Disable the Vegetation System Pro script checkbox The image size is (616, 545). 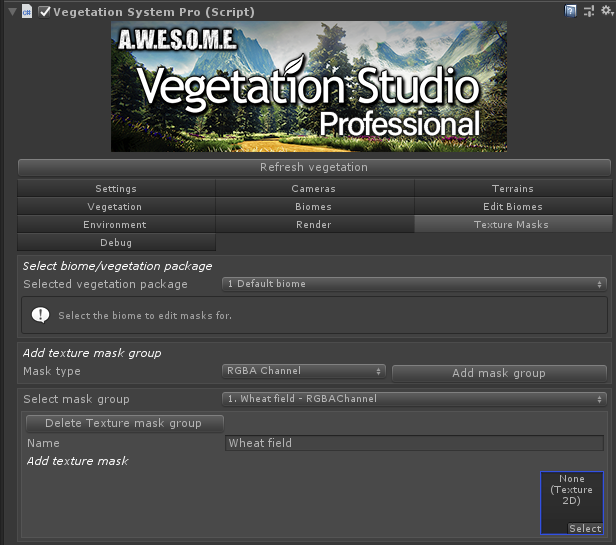pos(44,12)
